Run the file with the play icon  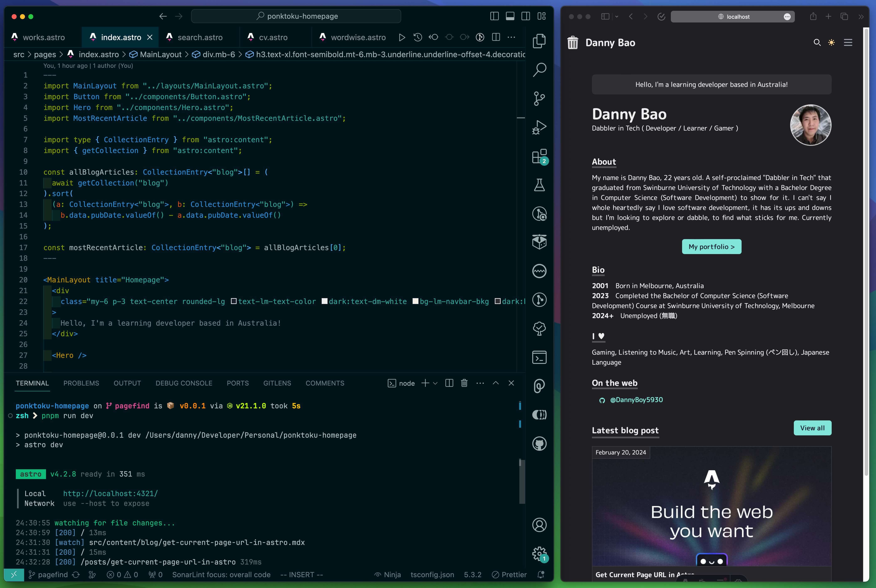pos(402,37)
